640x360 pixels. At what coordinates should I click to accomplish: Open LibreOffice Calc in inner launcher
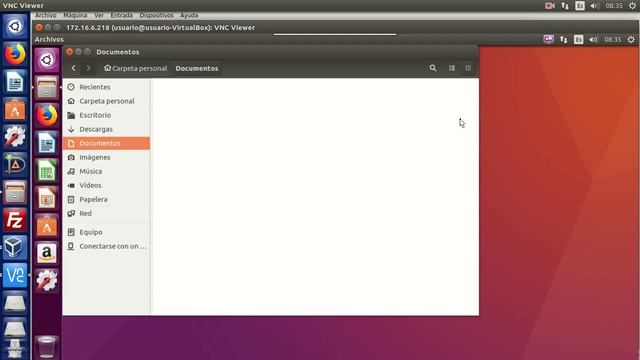coord(47,170)
